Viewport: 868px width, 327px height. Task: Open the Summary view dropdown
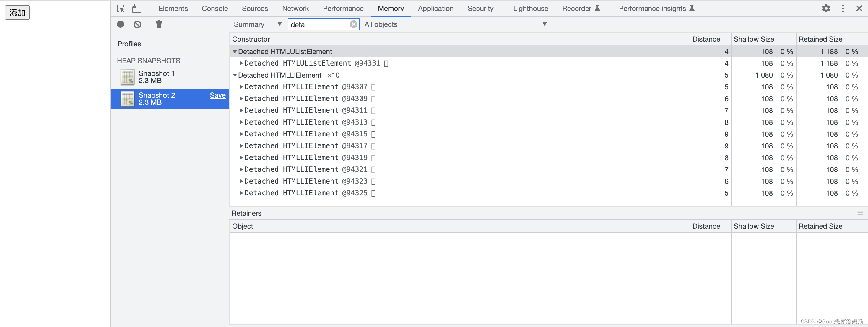point(257,24)
